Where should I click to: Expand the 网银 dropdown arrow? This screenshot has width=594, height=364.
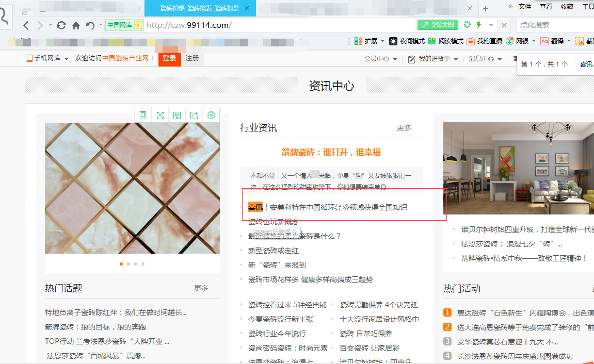click(534, 41)
